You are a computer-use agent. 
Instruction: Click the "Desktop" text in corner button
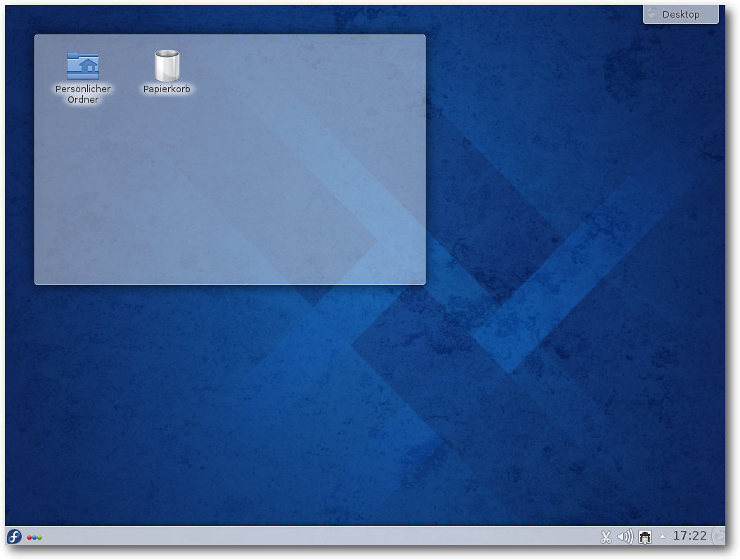(681, 14)
